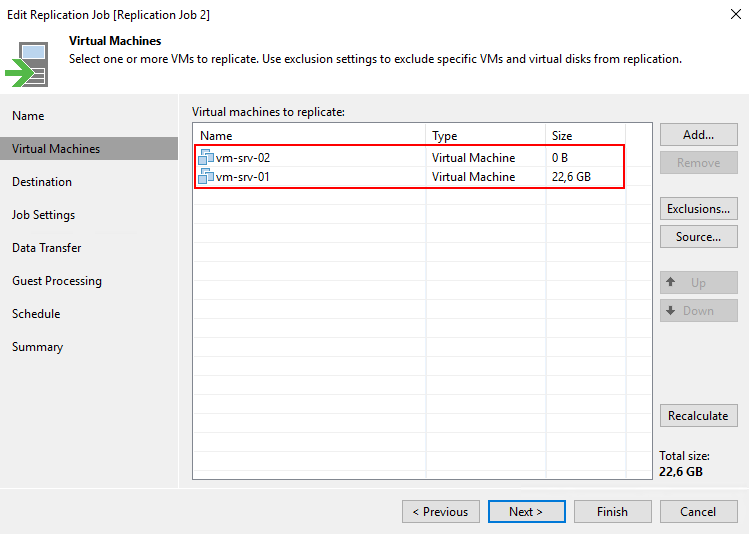This screenshot has height=534, width=749.
Task: Close the Edit Replication Job dialog
Action: [x=729, y=15]
